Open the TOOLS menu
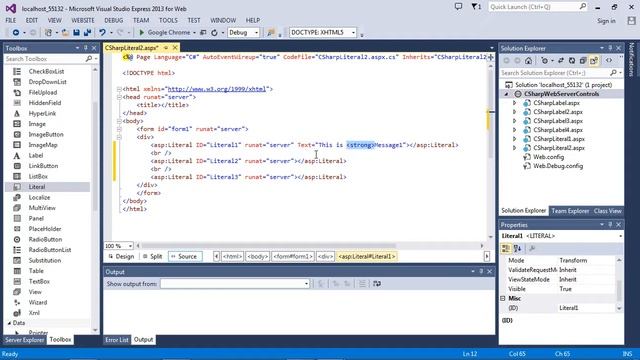The image size is (640, 360). [168, 20]
